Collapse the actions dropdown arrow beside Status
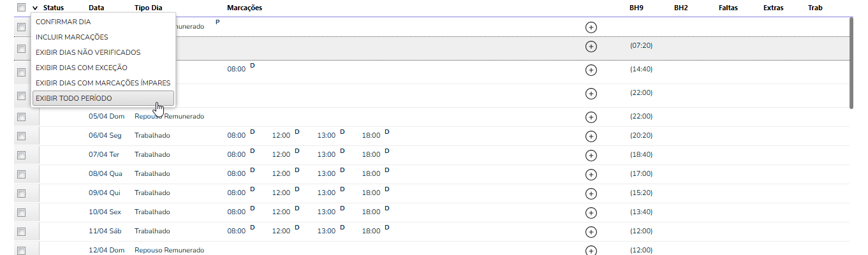868x255 pixels. coord(35,8)
